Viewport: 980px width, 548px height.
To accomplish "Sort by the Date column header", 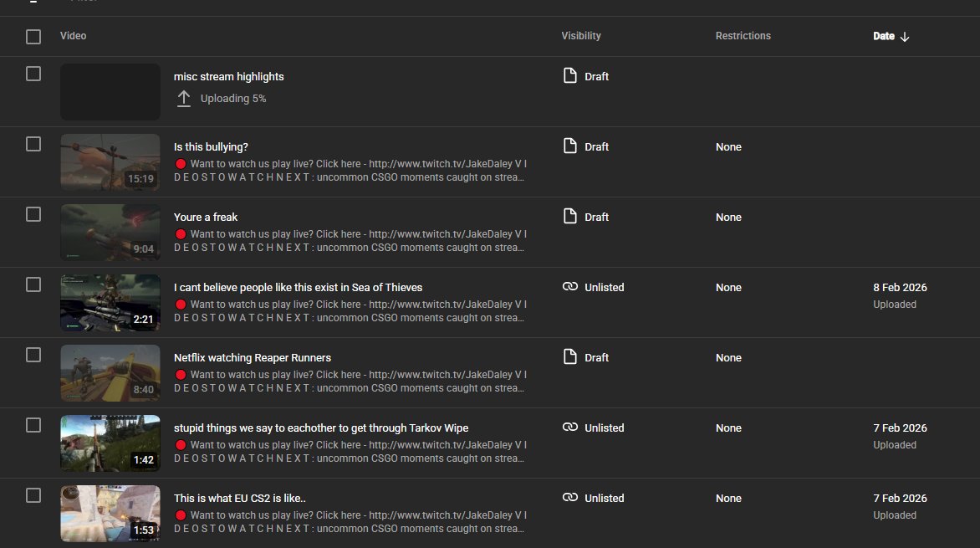I will pos(884,36).
